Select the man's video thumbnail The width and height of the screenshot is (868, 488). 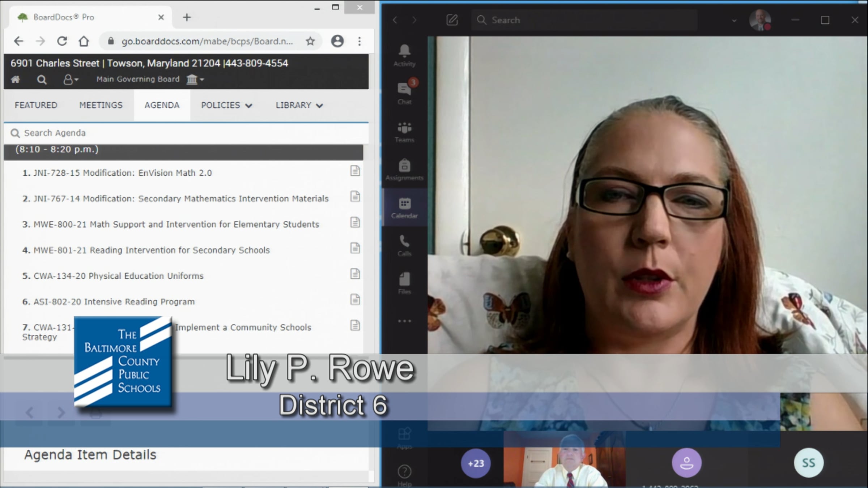pyautogui.click(x=565, y=459)
